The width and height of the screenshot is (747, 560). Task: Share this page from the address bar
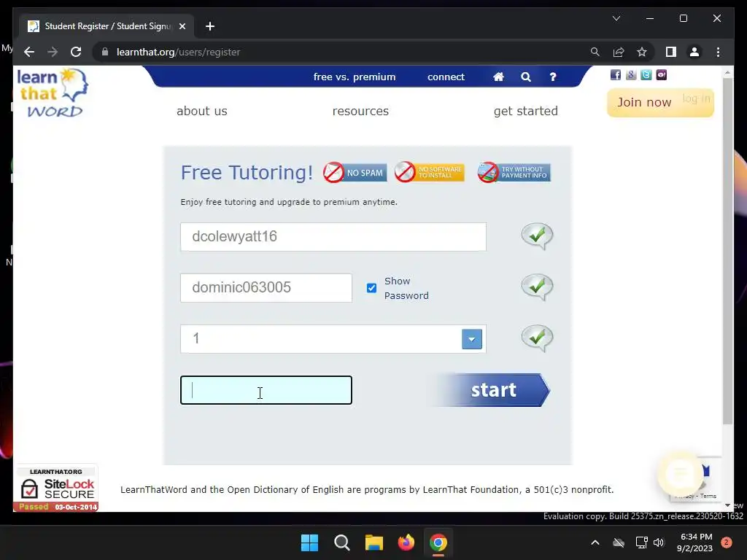click(x=619, y=52)
